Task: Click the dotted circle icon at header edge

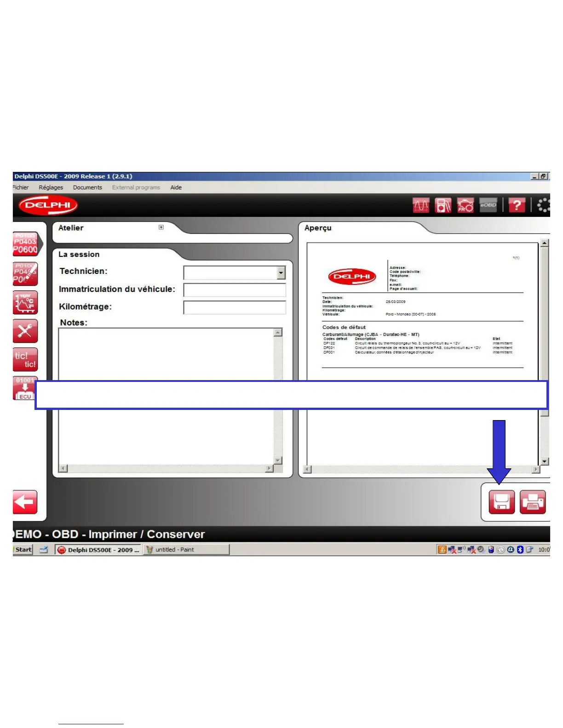Action: (x=544, y=205)
